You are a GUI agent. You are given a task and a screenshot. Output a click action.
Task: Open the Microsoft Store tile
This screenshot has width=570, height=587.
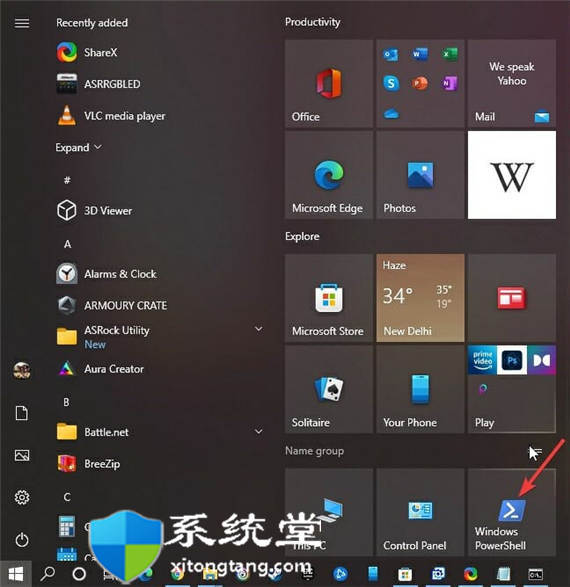(329, 298)
